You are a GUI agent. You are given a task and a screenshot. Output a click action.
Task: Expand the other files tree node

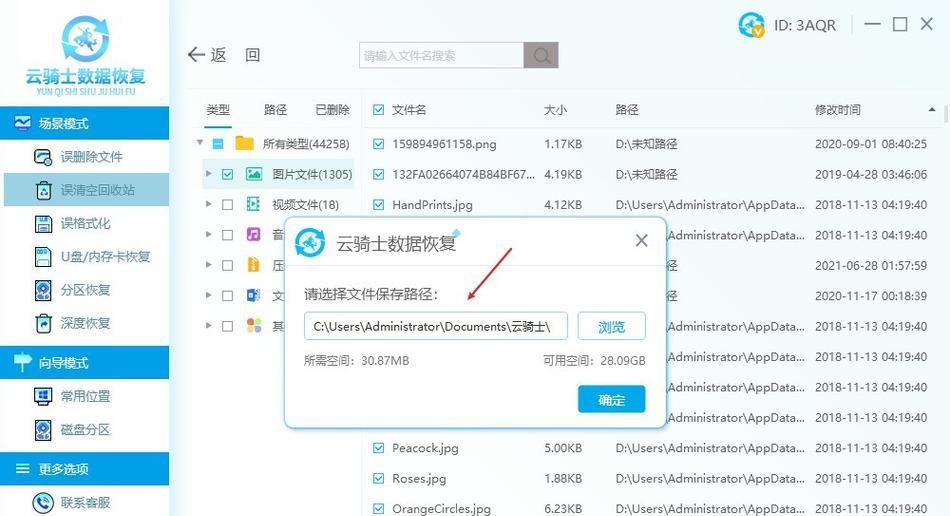(x=208, y=325)
